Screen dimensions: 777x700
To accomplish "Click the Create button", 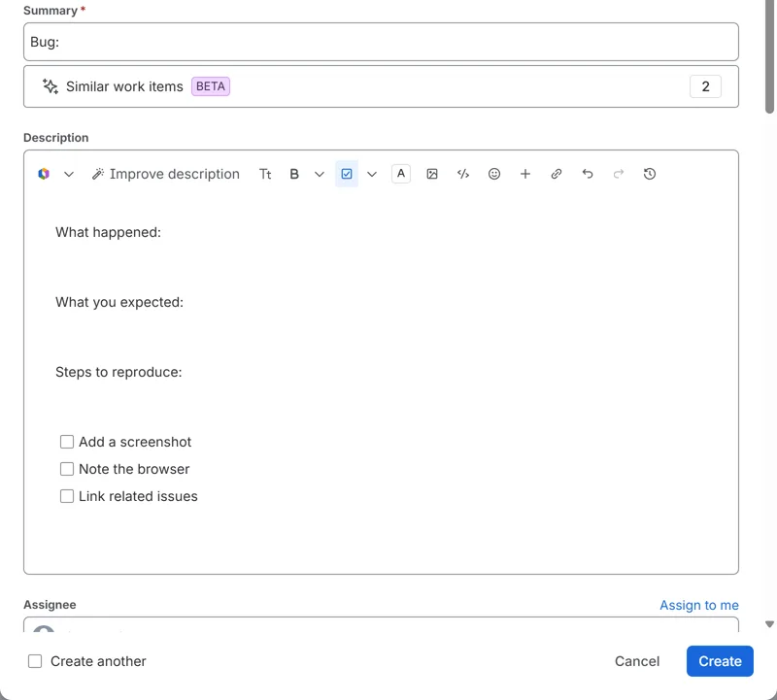I will pos(720,661).
